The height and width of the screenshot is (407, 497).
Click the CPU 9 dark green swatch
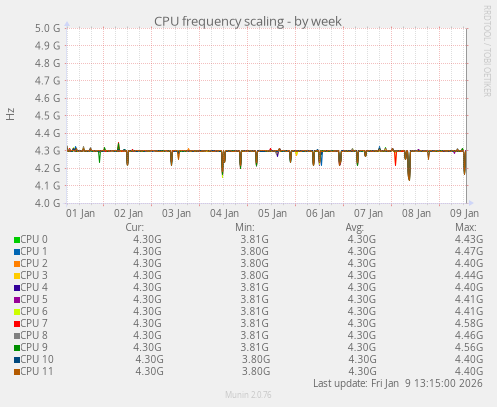[17, 348]
